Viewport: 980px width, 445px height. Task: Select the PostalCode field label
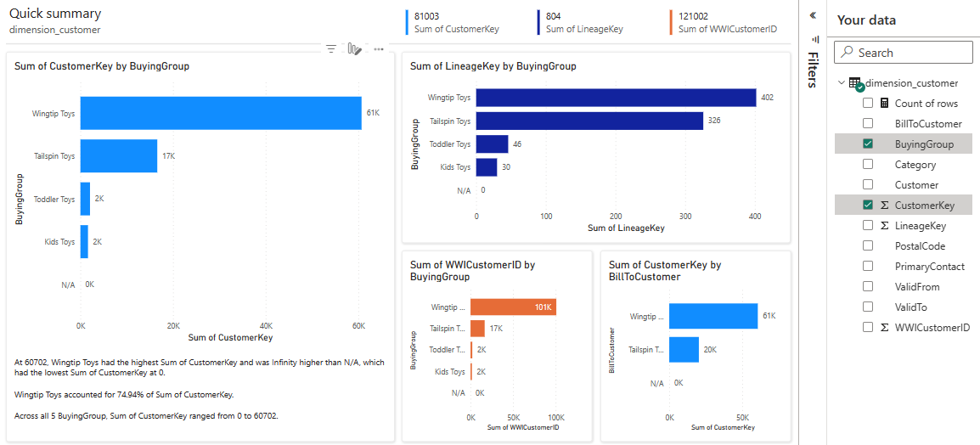920,246
